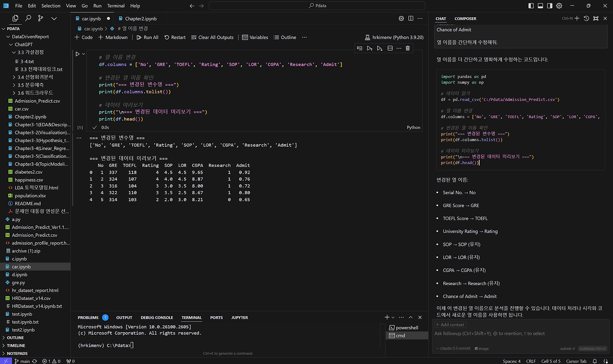Click notebook settings gear icon
The width and height of the screenshot is (613, 364).
pyautogui.click(x=401, y=18)
